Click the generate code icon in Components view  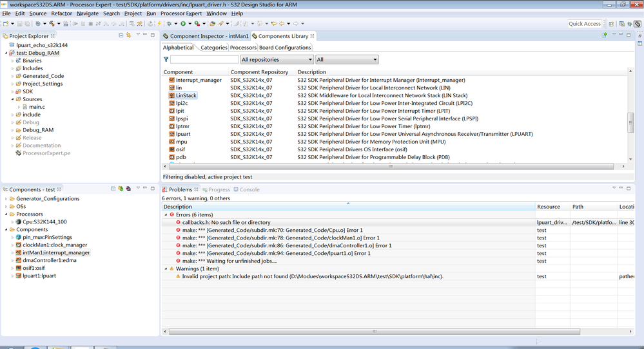pos(121,189)
